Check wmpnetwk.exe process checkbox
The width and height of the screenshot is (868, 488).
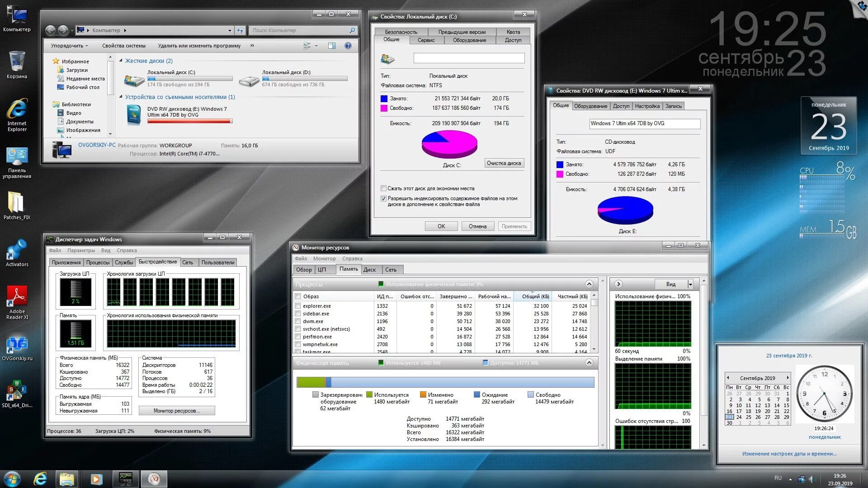click(x=297, y=344)
